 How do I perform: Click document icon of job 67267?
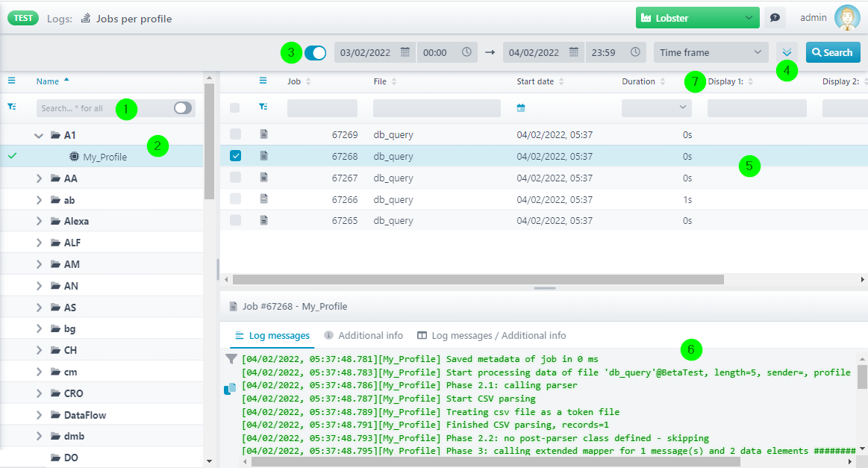coord(264,177)
